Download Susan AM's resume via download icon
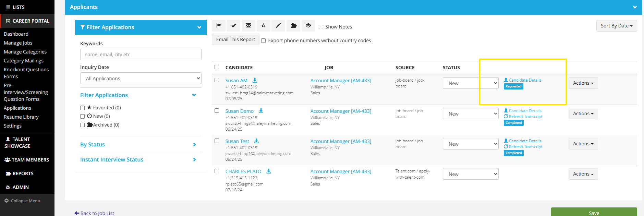The image size is (644, 216). [255, 80]
